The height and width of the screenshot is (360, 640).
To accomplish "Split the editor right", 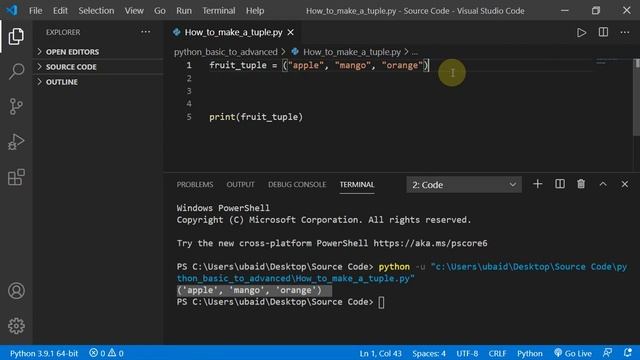I will (603, 32).
